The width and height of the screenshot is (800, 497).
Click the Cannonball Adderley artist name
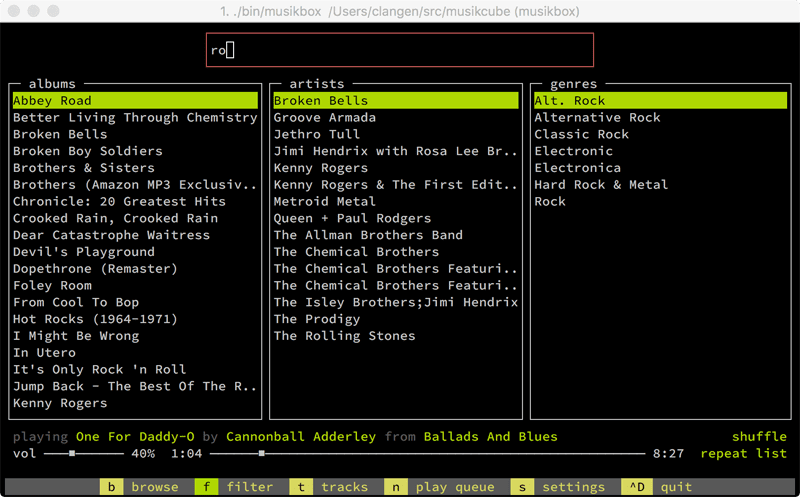click(301, 437)
